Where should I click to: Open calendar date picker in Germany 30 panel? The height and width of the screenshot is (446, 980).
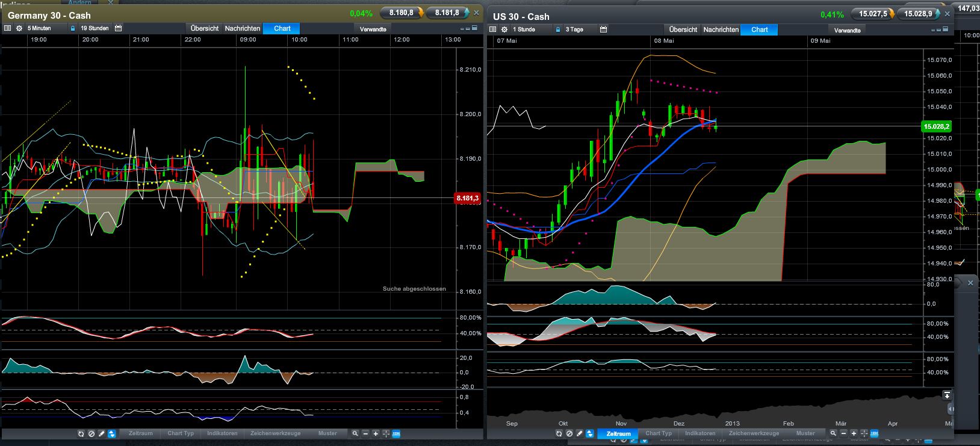point(119,28)
